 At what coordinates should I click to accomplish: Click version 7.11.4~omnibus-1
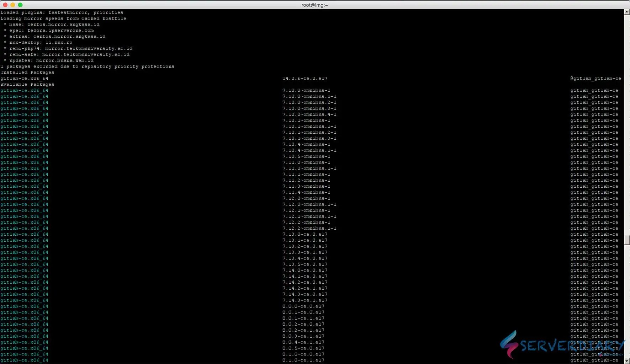coord(306,193)
